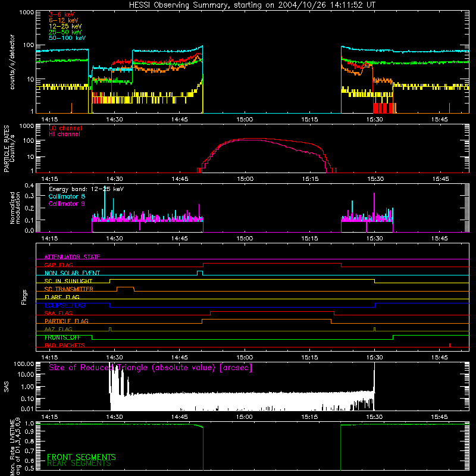This screenshot has height=476, width=476.
Task: Click the PARTICLE RATES Counts/s axis title
Action: [9, 148]
